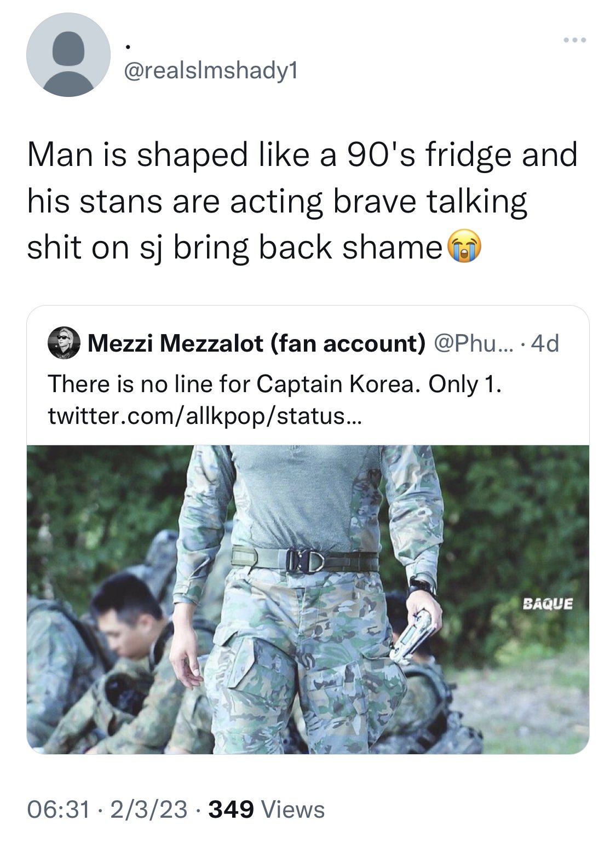Click the crying face emoji
616x844 pixels.
[464, 248]
